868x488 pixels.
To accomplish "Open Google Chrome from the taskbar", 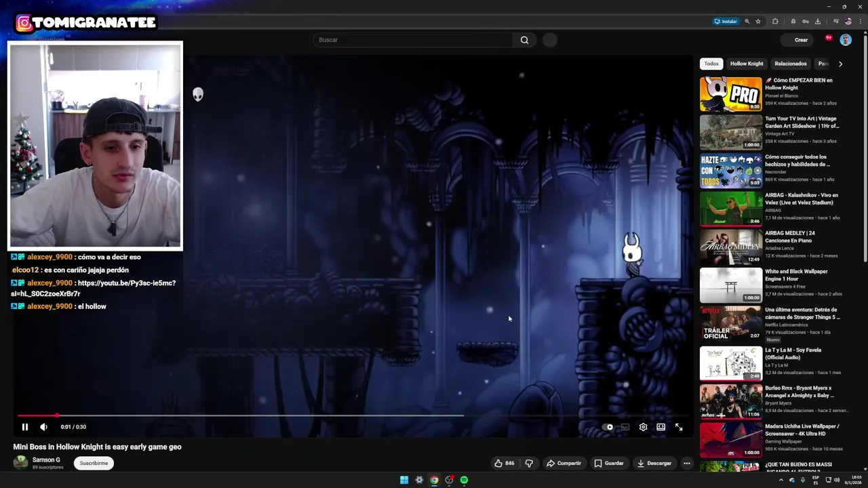I will click(x=434, y=480).
